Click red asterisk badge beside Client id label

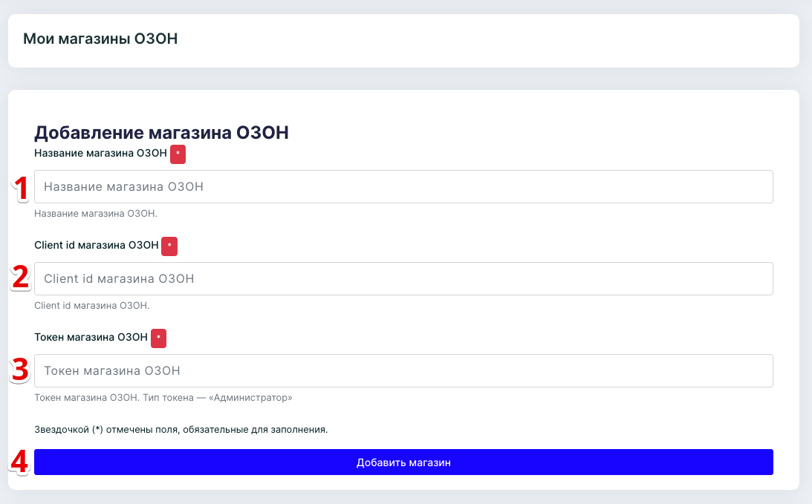tap(169, 246)
